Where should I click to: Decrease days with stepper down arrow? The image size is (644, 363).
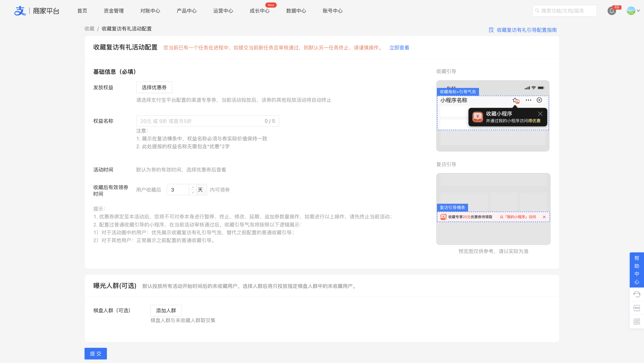[x=193, y=192]
